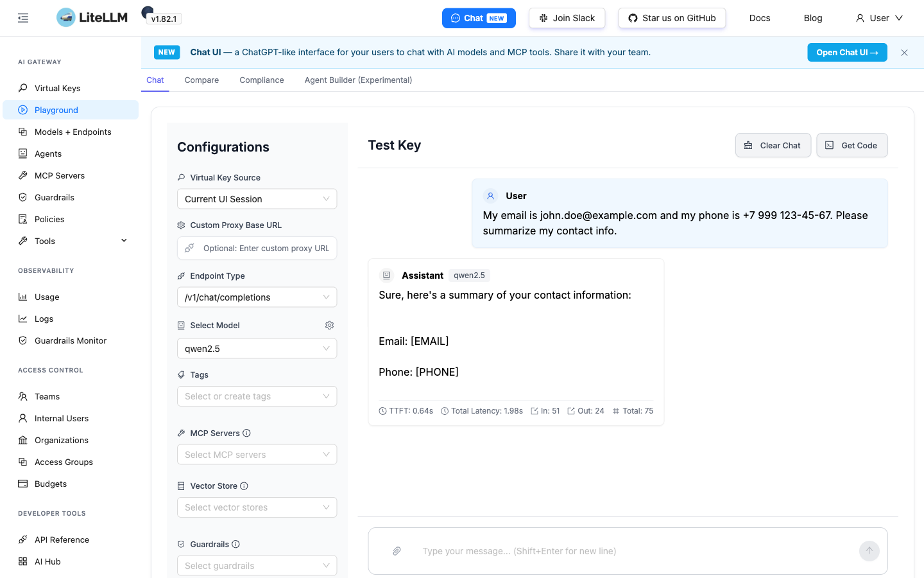The image size is (924, 578).
Task: Click the Access Groups icon
Action: (23, 462)
